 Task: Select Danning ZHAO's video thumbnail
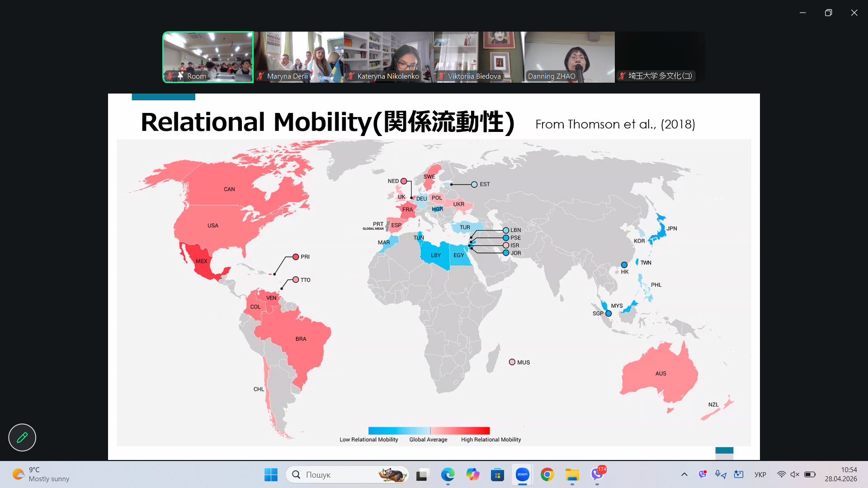point(569,57)
